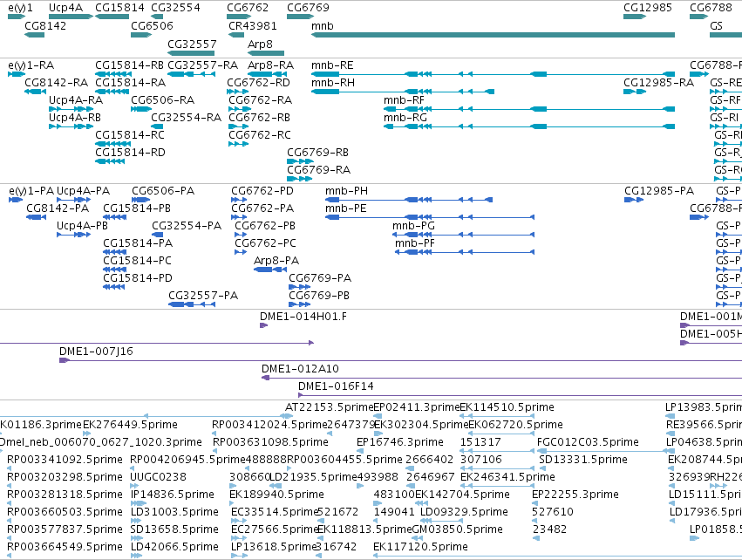Click the Ucp4A-PA protein label
This screenshot has height=560, width=742.
tap(84, 191)
